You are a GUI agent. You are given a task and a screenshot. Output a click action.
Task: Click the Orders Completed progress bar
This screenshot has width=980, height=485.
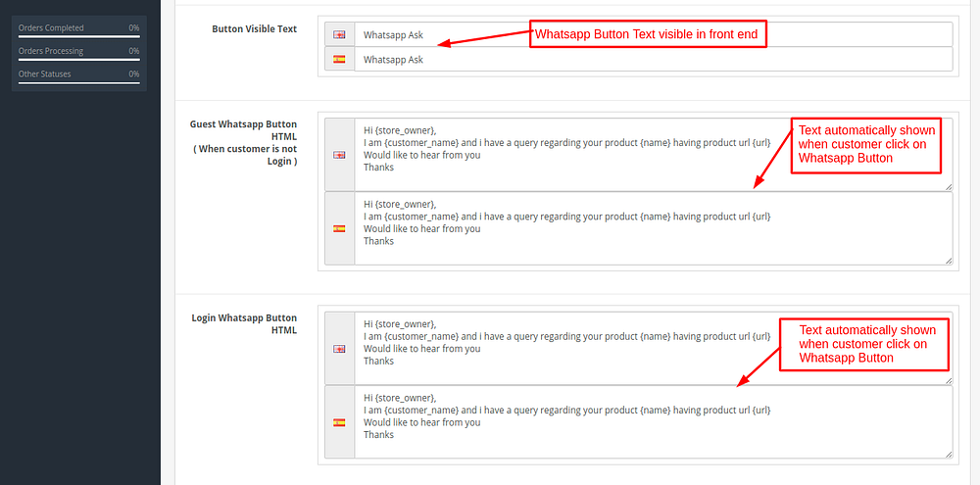(x=78, y=36)
